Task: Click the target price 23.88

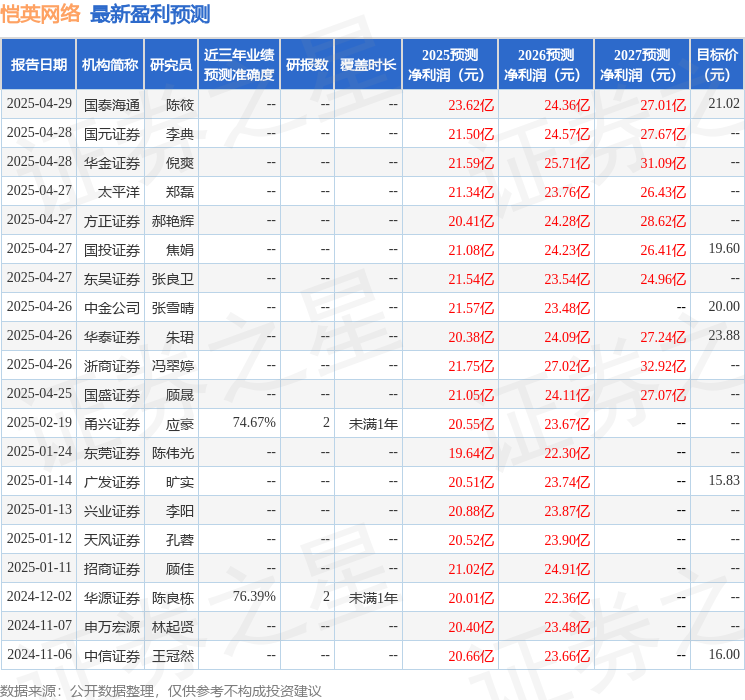Action: click(x=724, y=335)
